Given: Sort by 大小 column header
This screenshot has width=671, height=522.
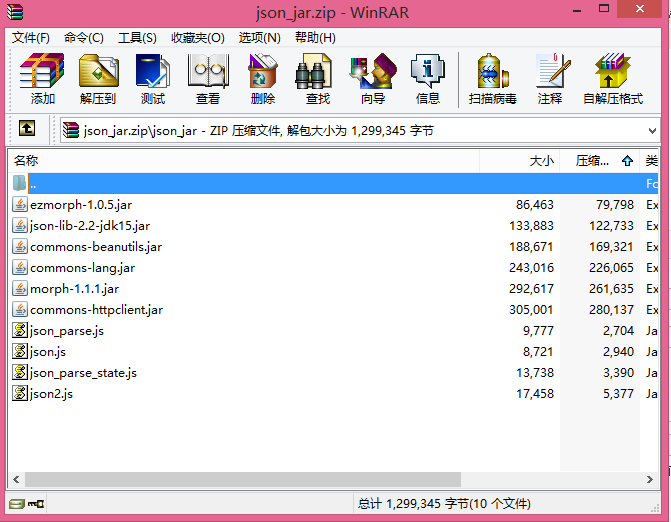Looking at the screenshot, I should point(520,161).
